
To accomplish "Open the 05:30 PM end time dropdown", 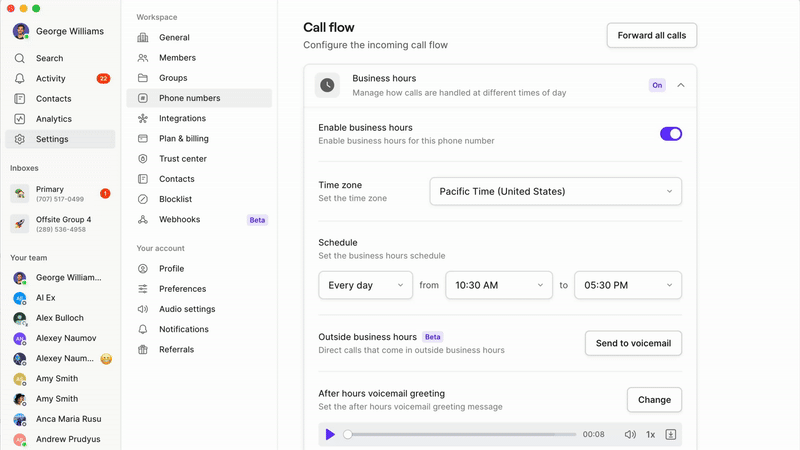I will pyautogui.click(x=628, y=285).
